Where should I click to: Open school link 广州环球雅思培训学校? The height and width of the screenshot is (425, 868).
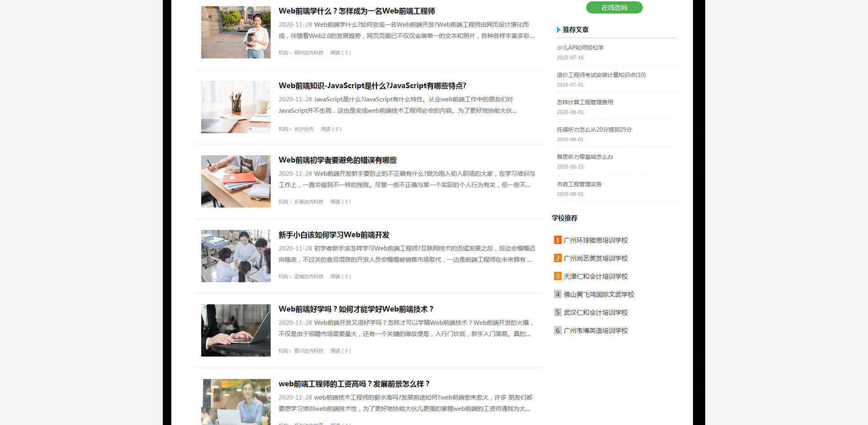click(x=596, y=240)
